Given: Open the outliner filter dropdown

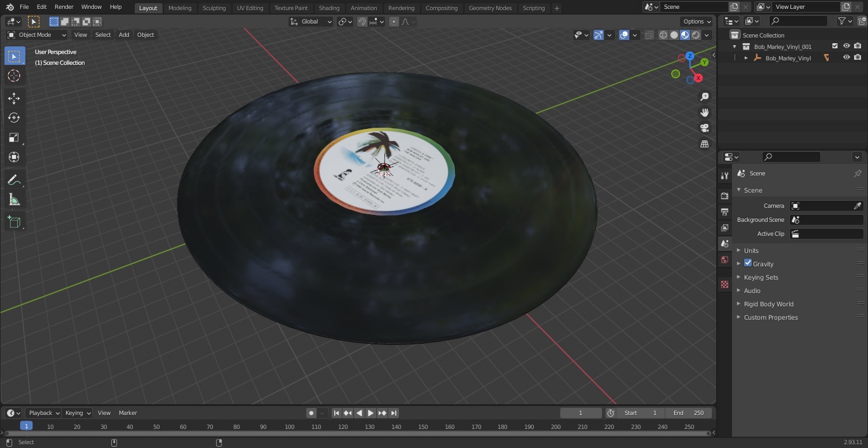Looking at the screenshot, I should [x=844, y=21].
